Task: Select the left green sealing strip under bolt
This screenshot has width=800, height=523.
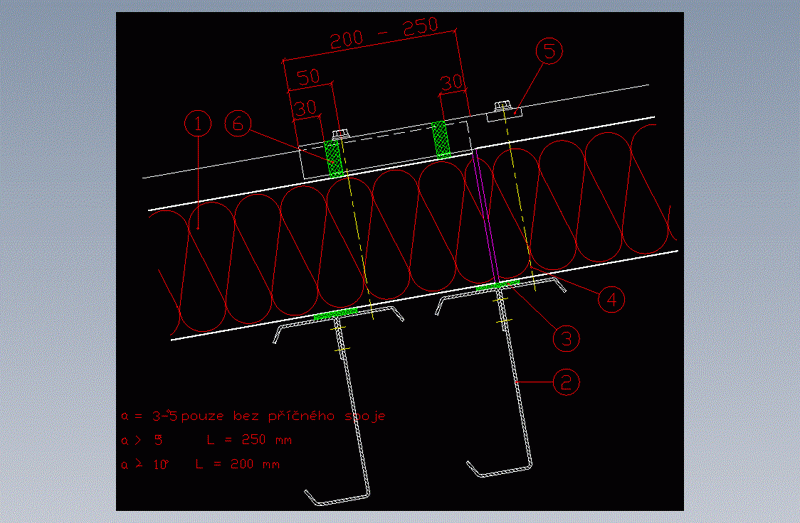Action: [335, 159]
